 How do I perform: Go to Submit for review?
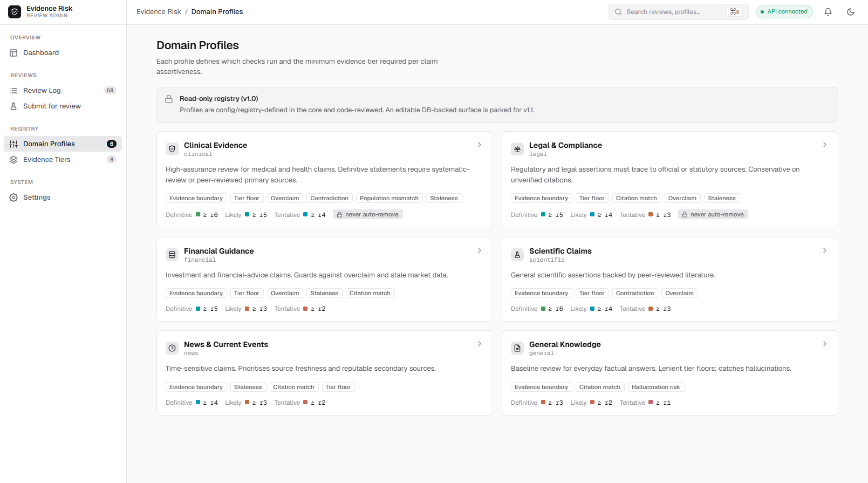(x=63, y=106)
